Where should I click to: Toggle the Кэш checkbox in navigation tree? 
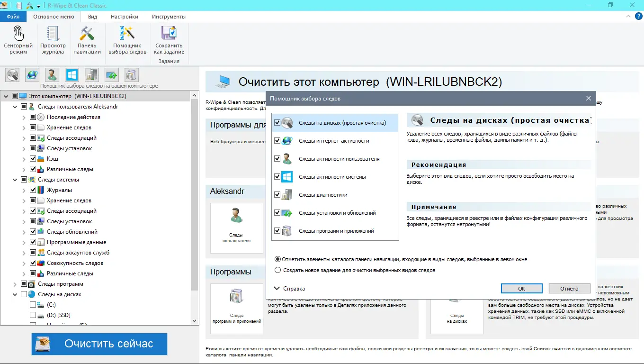coord(33,159)
